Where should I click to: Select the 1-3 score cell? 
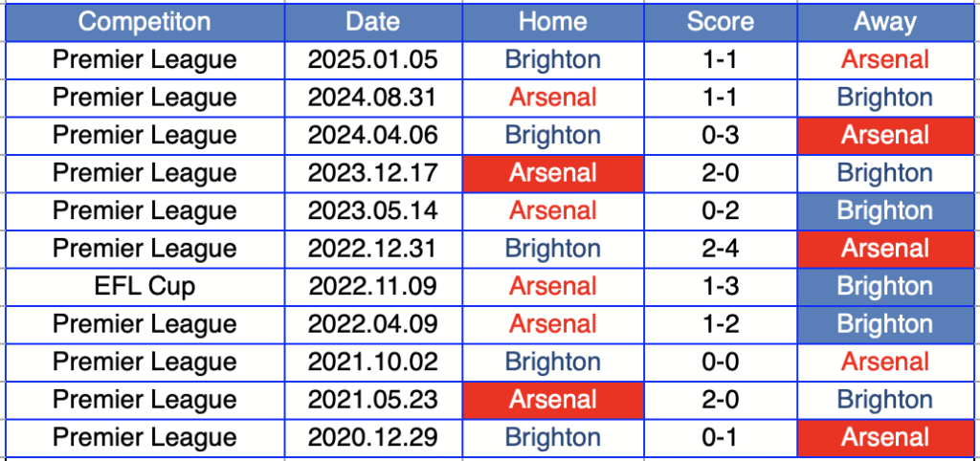(x=720, y=286)
